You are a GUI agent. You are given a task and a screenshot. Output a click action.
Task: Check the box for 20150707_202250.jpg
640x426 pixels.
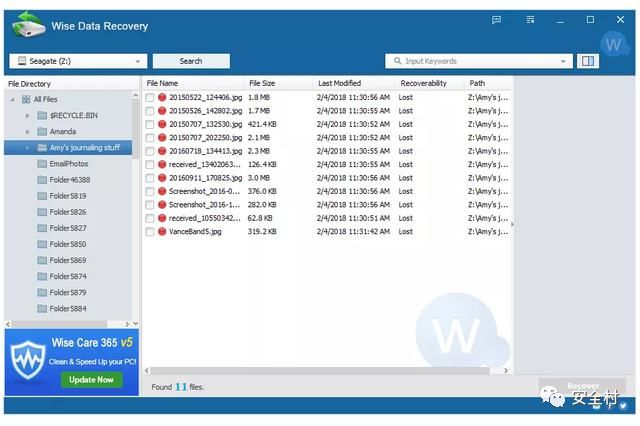point(150,138)
